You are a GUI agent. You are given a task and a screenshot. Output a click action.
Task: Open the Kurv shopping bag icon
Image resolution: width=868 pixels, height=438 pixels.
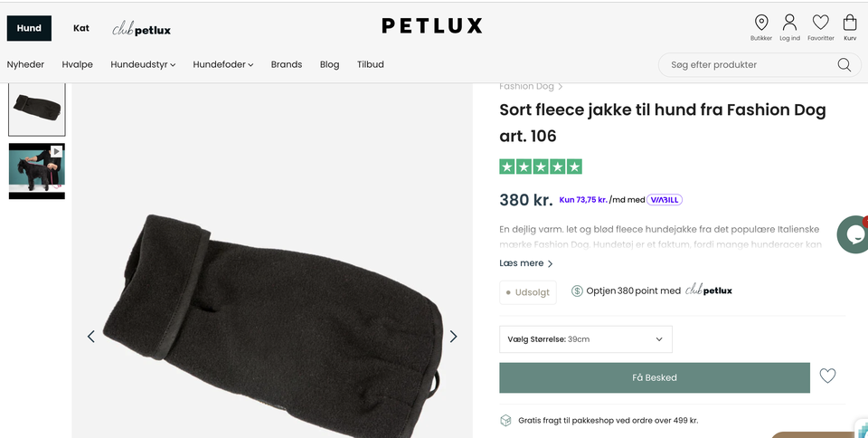point(850,23)
